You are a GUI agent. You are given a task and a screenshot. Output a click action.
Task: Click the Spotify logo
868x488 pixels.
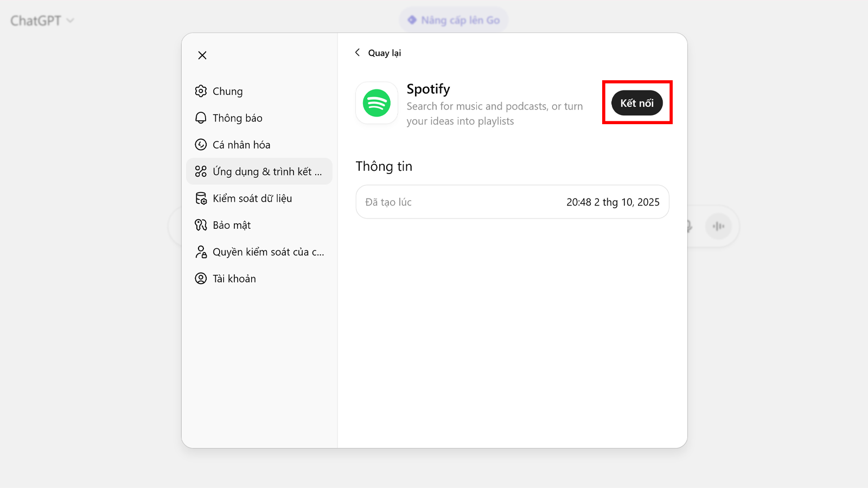click(x=376, y=103)
